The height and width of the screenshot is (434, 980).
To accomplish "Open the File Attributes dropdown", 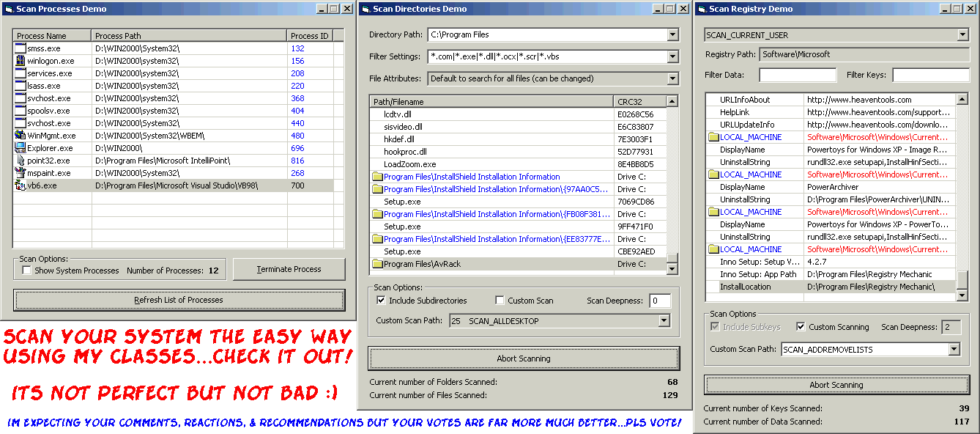I will click(x=673, y=78).
